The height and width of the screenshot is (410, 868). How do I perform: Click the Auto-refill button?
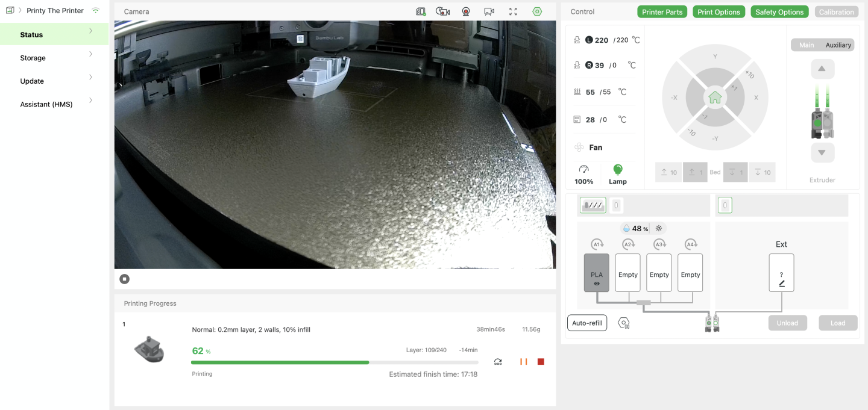click(x=587, y=323)
